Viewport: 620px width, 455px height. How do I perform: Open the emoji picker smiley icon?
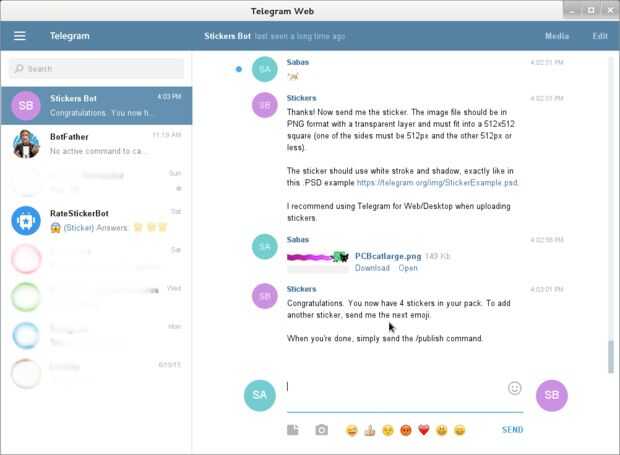(x=514, y=388)
